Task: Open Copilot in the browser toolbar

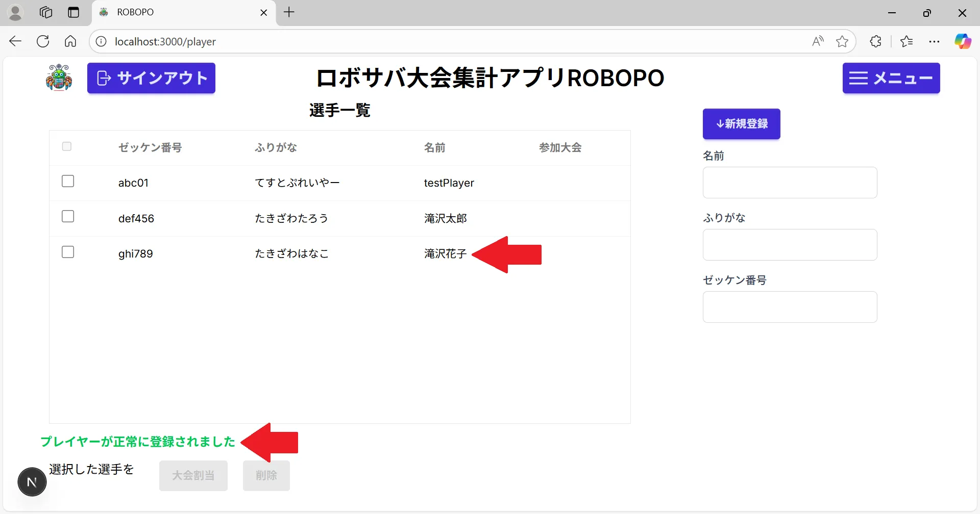Action: click(963, 41)
